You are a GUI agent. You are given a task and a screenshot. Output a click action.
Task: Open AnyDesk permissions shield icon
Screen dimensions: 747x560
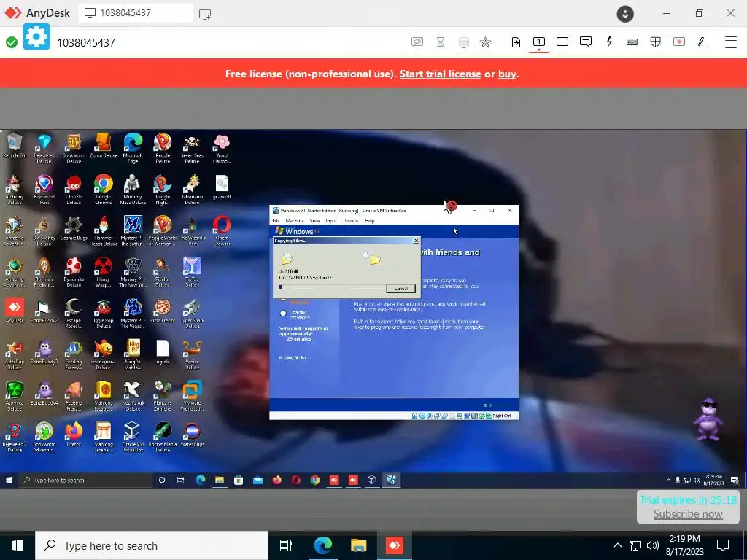tap(656, 42)
